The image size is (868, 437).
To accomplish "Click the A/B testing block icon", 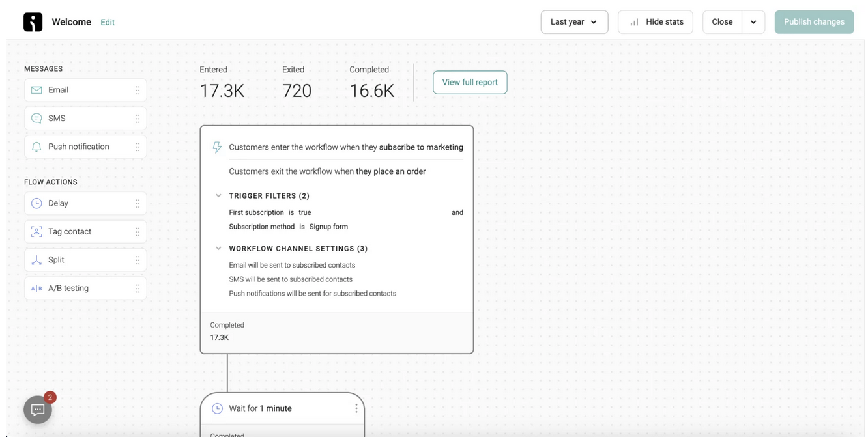I will (x=36, y=288).
